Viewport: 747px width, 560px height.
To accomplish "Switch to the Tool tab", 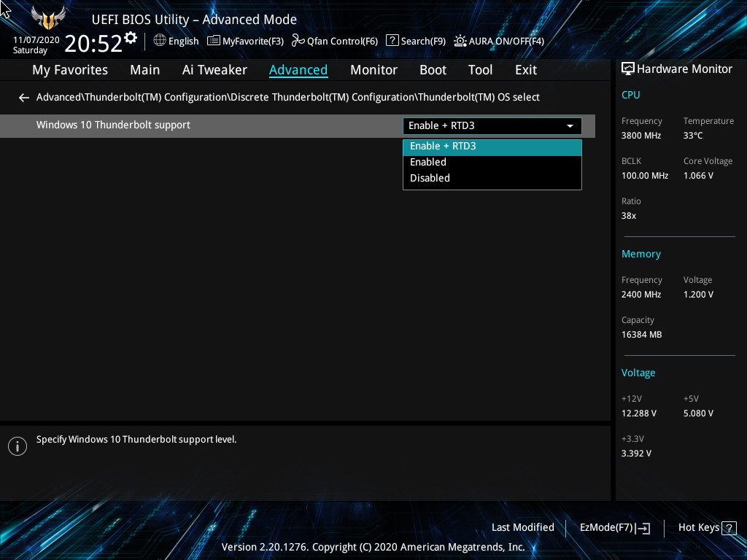I will 480,70.
